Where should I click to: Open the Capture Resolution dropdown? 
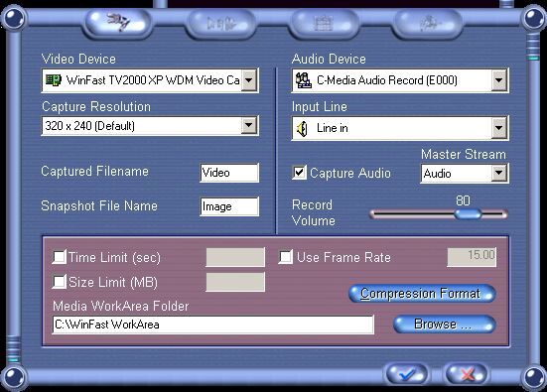click(x=249, y=125)
